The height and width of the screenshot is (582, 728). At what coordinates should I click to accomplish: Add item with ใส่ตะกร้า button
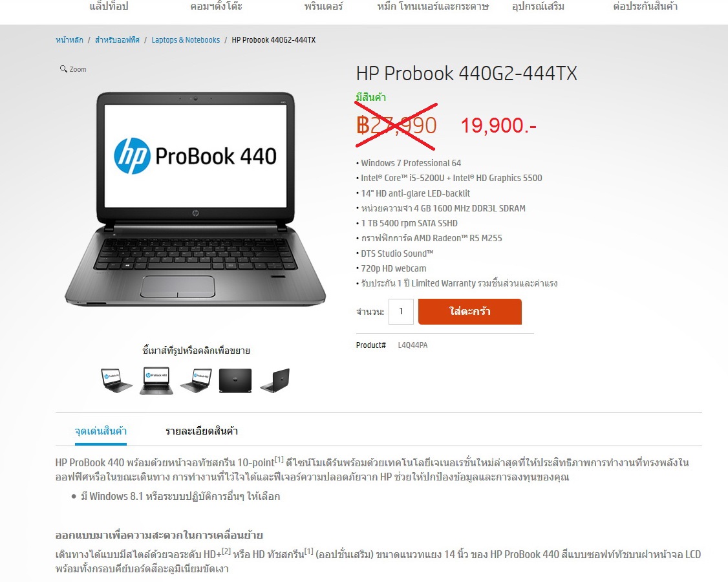click(x=470, y=311)
